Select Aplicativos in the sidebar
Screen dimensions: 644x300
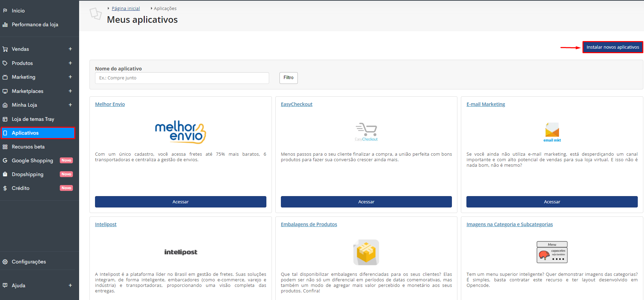[38, 133]
